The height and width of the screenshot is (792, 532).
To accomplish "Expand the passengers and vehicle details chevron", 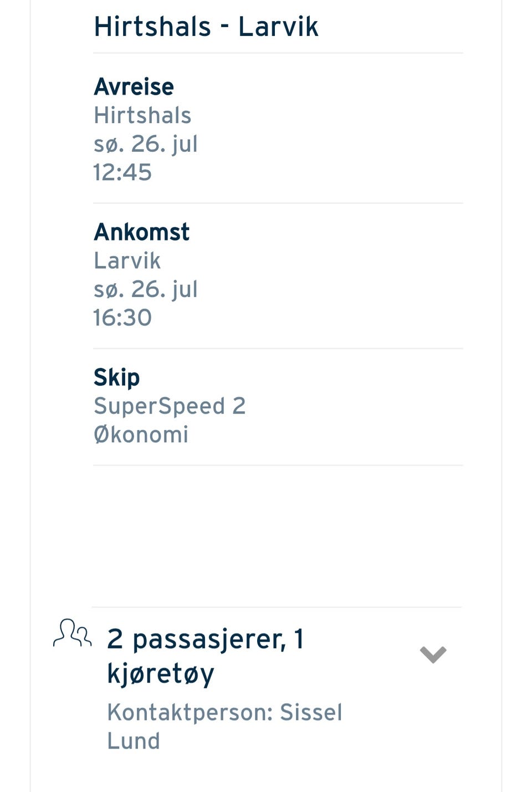I will [x=433, y=655].
